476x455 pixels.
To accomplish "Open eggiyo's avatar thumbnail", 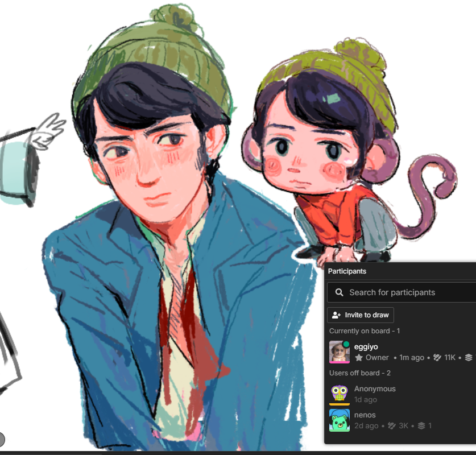I will click(x=340, y=352).
